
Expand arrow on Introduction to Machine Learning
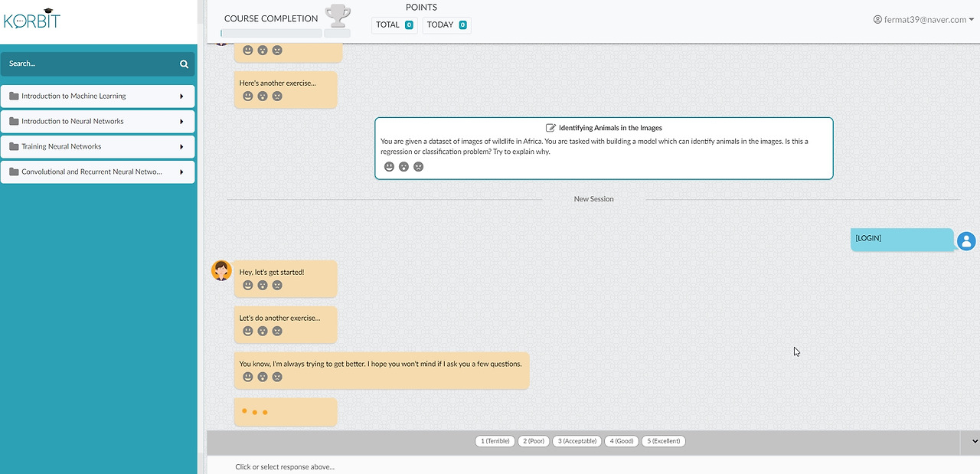181,96
